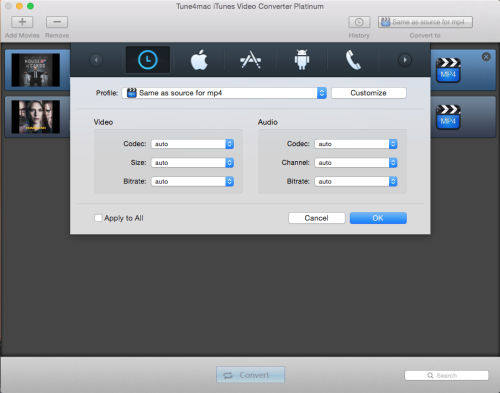Click the Add Movies plus button
The image size is (500, 393).
point(22,22)
